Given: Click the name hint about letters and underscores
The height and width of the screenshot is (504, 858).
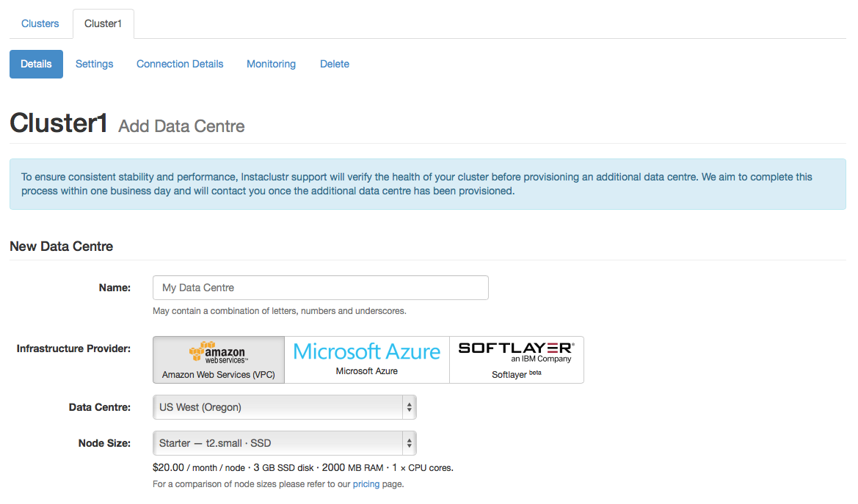Looking at the screenshot, I should 279,311.
